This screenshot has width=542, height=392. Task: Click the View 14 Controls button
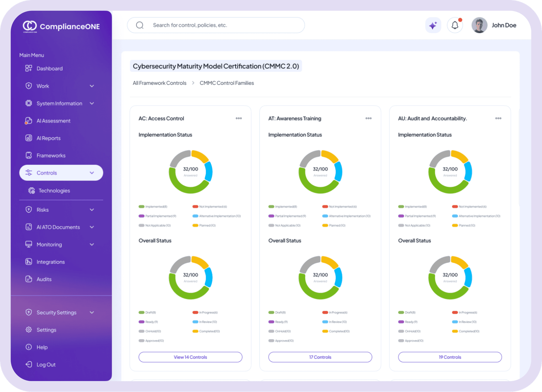190,357
